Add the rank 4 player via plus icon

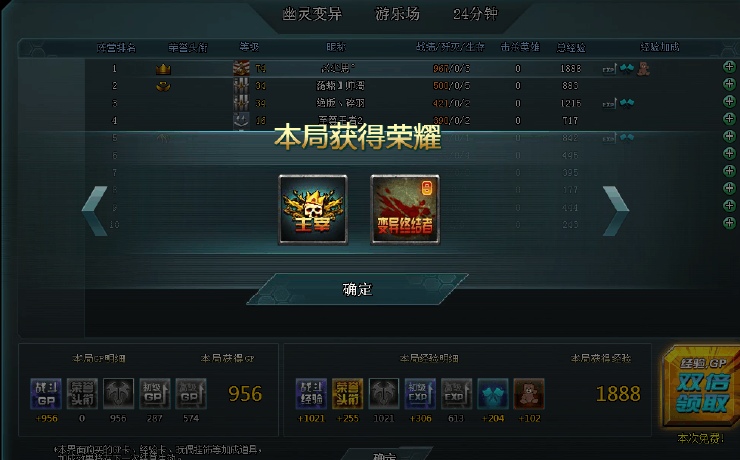click(729, 119)
